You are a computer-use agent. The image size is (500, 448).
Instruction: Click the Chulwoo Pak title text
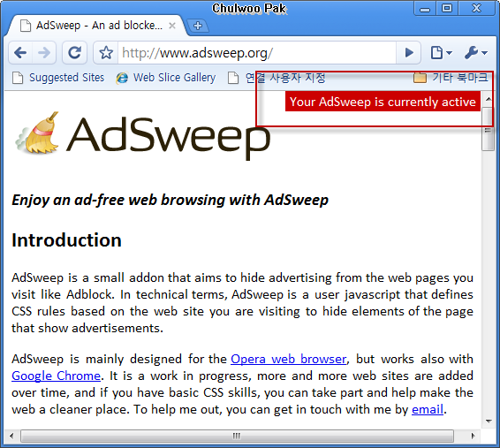tap(249, 9)
